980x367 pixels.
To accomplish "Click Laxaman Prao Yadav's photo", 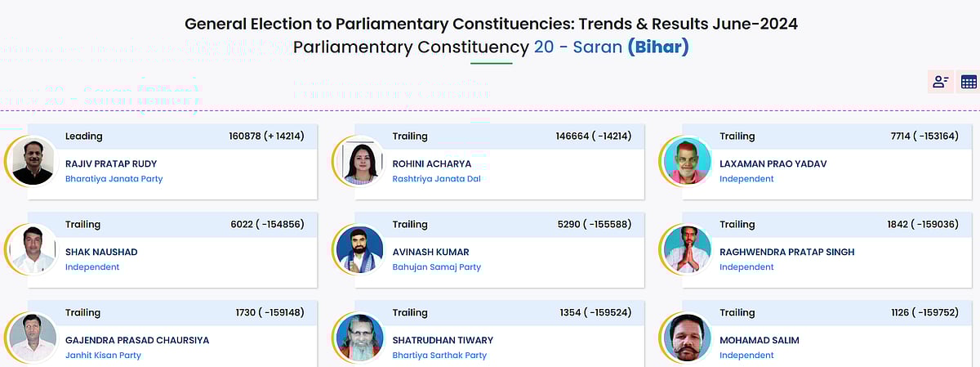I will click(x=687, y=161).
